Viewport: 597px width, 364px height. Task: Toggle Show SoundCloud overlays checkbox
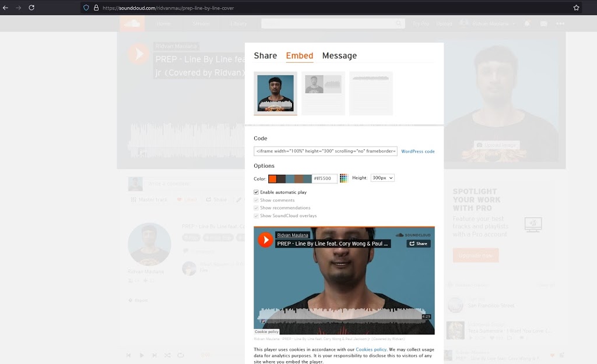click(x=257, y=215)
